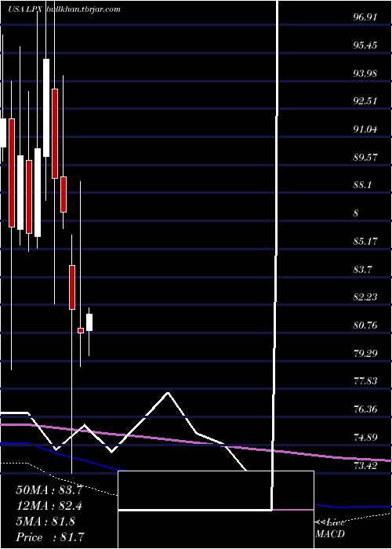Click the 74.89 price axis label
This screenshot has width=392, height=549.
pyautogui.click(x=365, y=438)
